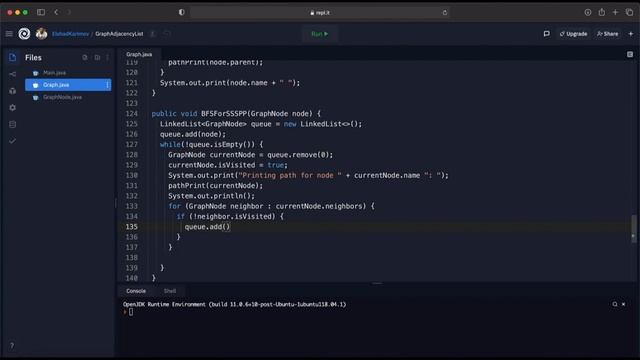Open Safari downloads icon

(x=588, y=12)
